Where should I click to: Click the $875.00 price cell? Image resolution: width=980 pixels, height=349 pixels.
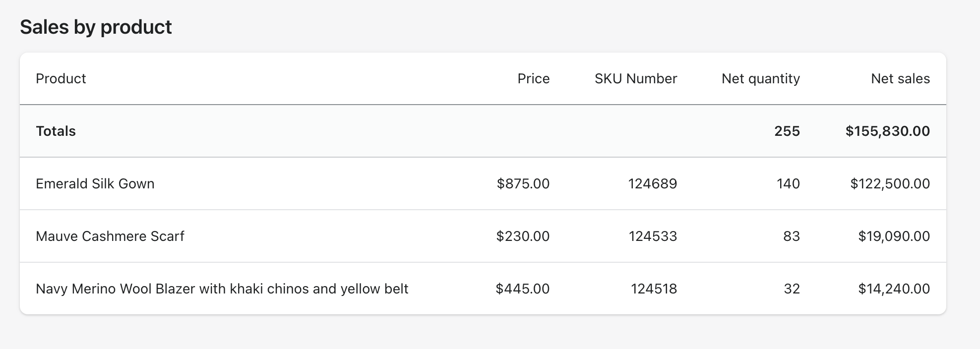523,184
